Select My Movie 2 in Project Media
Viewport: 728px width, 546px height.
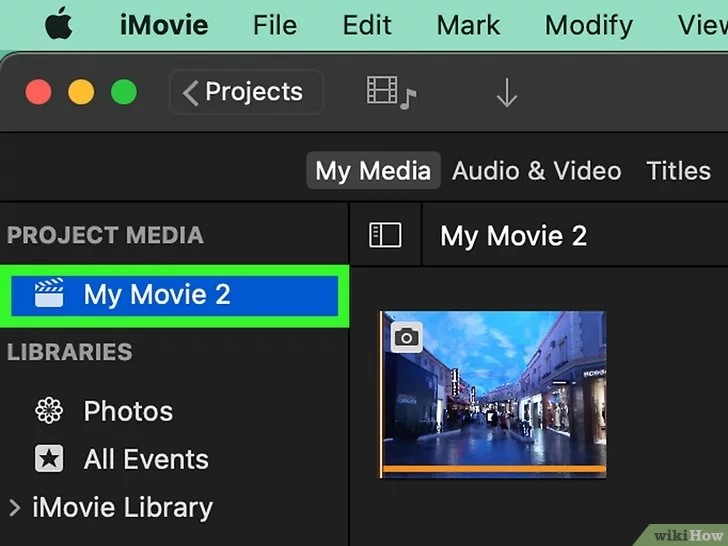coord(174,296)
